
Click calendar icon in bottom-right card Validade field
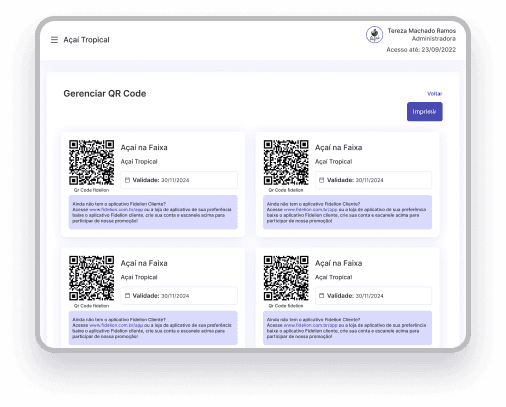[x=321, y=296]
